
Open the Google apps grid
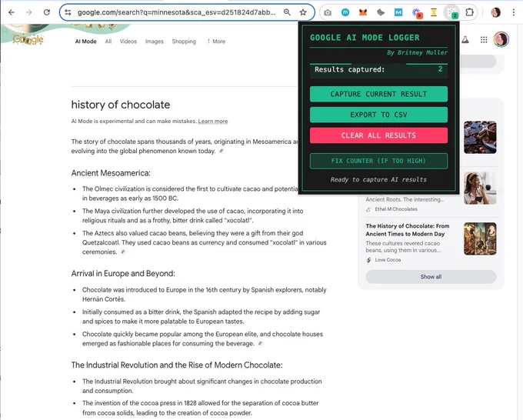(x=484, y=40)
